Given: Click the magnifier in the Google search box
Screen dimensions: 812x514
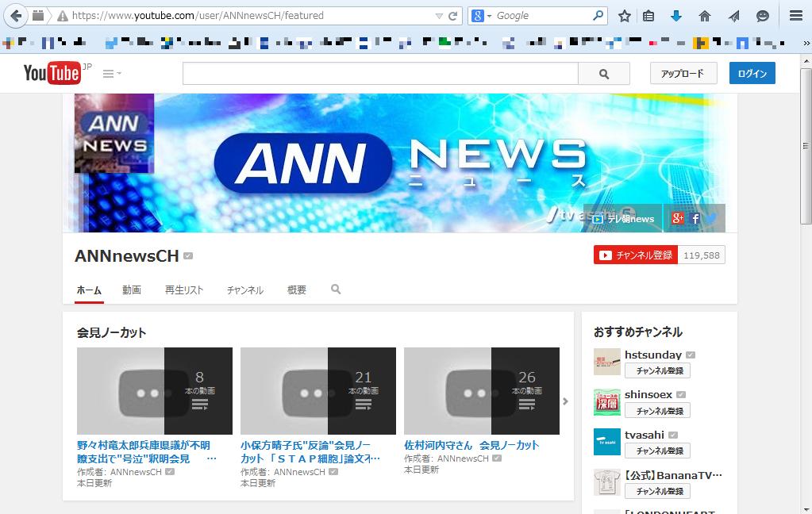Looking at the screenshot, I should click(598, 16).
